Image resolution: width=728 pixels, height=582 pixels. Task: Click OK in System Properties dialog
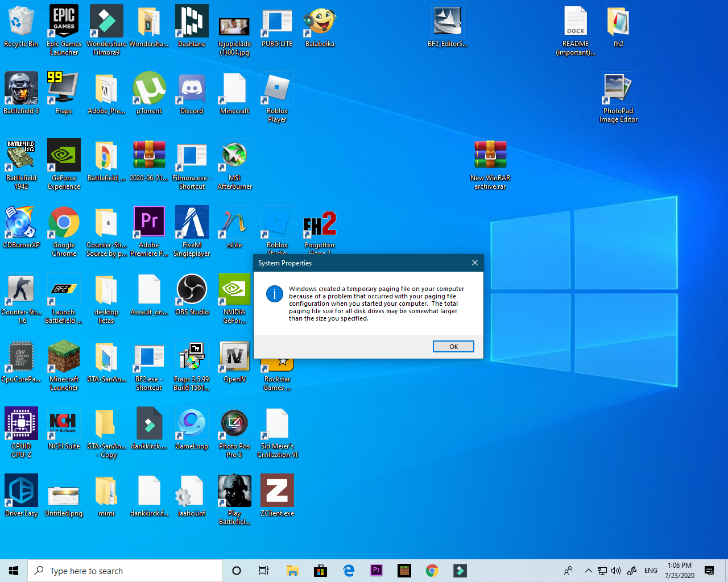tap(453, 347)
